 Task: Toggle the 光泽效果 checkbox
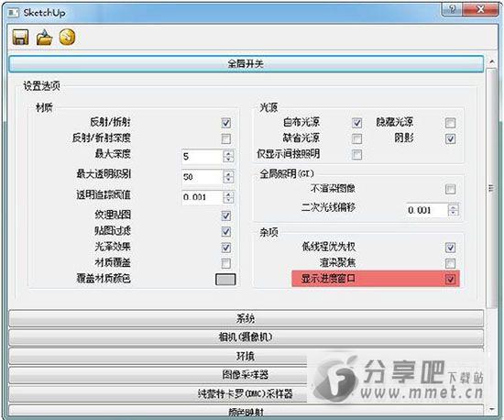[226, 248]
